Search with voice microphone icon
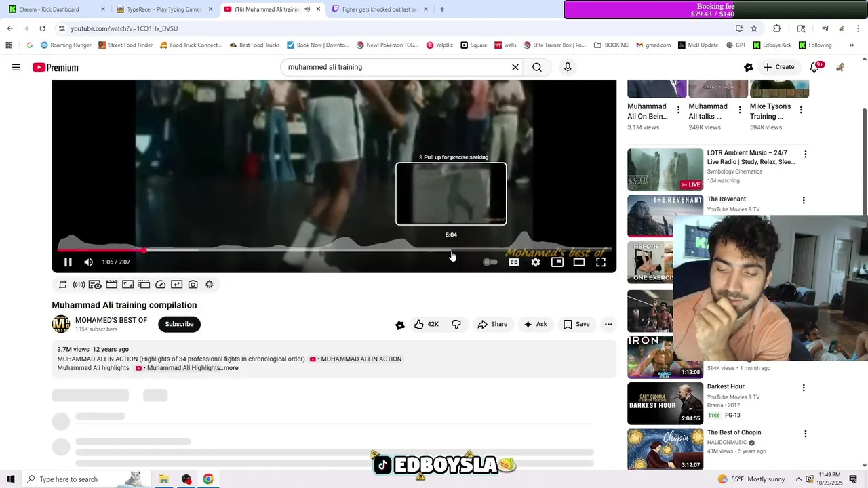Image resolution: width=868 pixels, height=488 pixels. coord(568,67)
